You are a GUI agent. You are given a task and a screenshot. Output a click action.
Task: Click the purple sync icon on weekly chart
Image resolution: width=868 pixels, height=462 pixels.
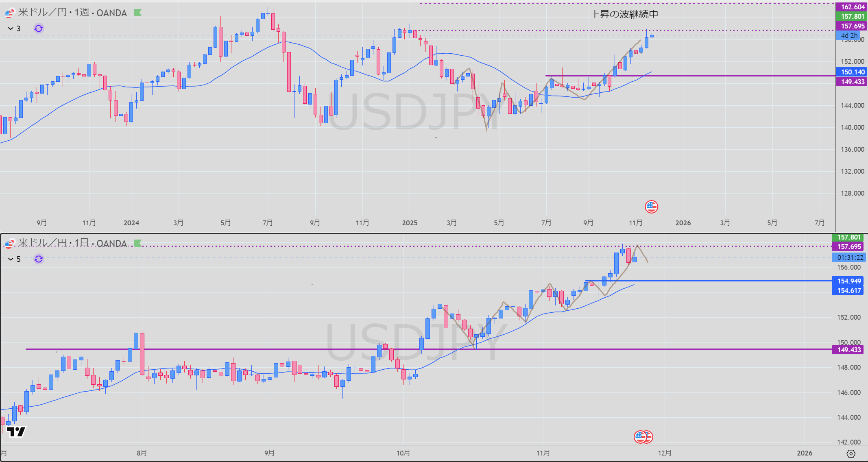point(39,28)
